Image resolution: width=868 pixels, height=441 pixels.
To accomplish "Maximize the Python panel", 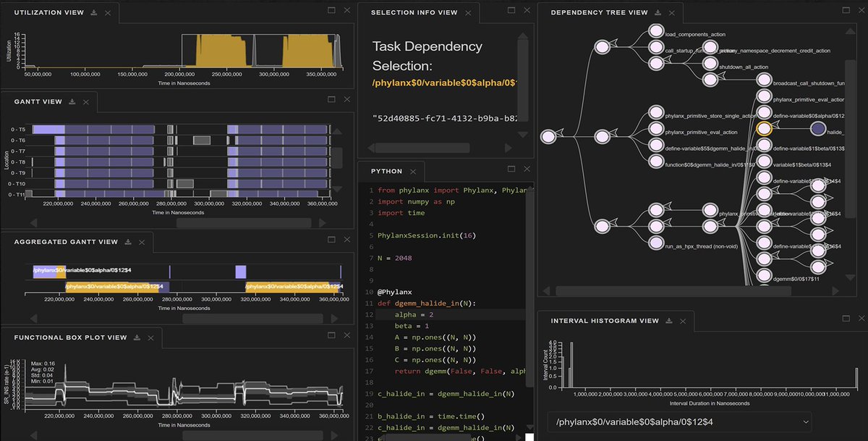I will click(511, 169).
